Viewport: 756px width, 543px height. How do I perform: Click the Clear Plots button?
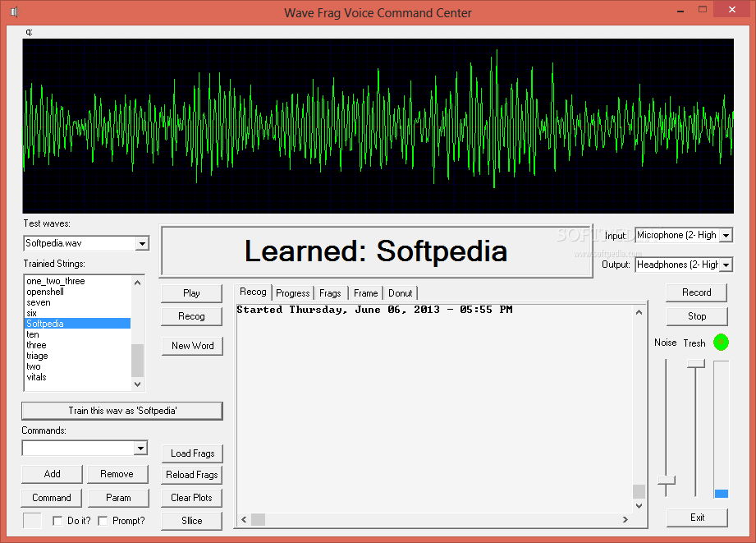192,498
